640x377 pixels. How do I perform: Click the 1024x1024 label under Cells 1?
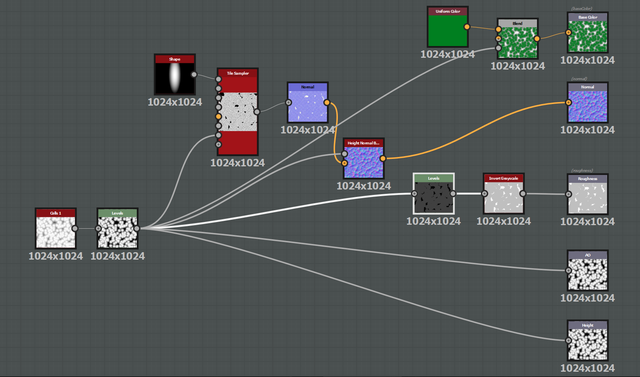pyautogui.click(x=56, y=256)
